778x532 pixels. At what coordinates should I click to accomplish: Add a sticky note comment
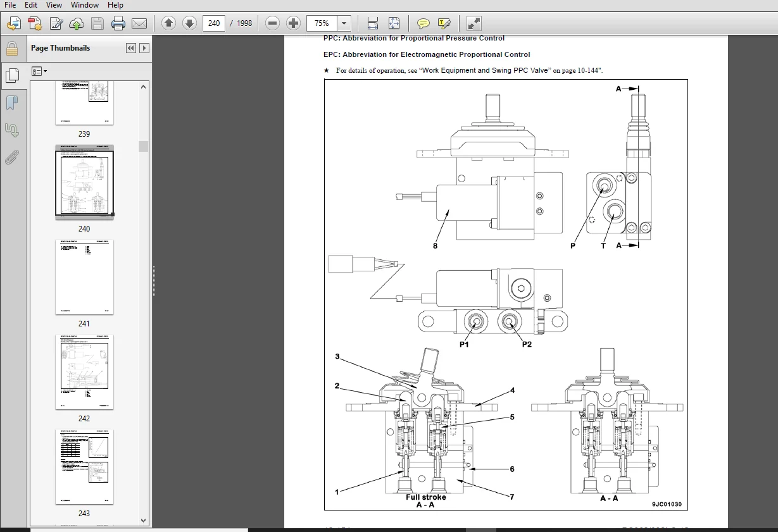coord(424,23)
